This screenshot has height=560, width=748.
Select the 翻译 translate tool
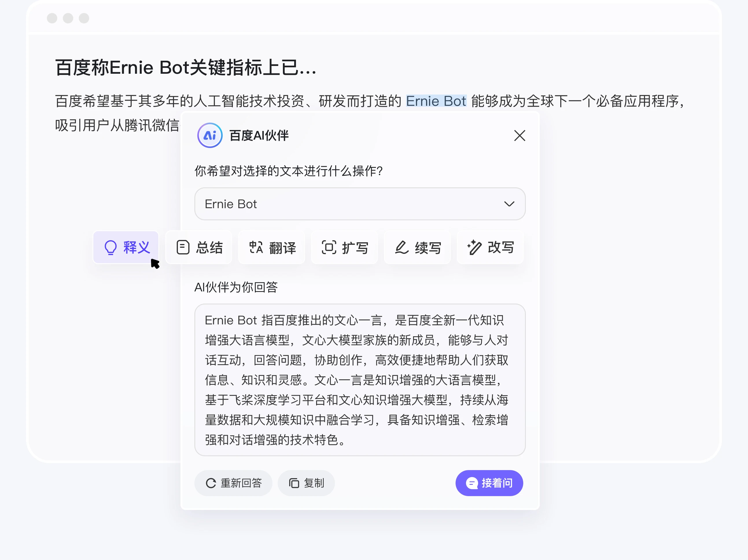pos(272,247)
